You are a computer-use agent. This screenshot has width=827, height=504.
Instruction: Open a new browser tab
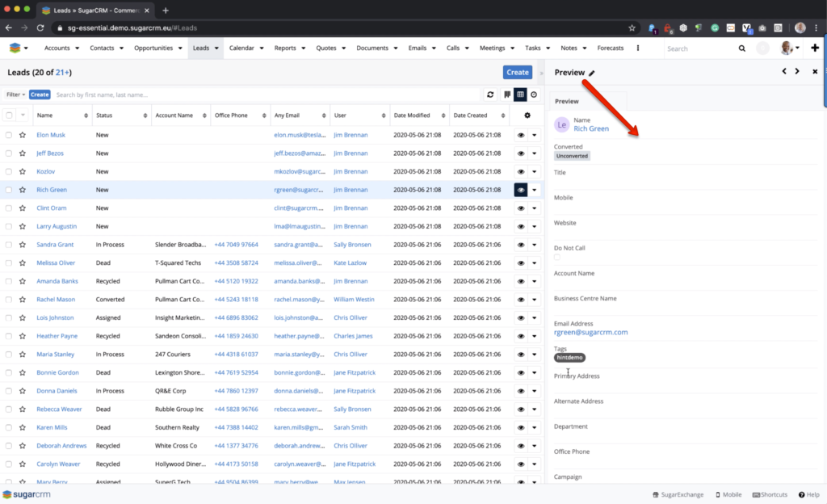point(166,10)
